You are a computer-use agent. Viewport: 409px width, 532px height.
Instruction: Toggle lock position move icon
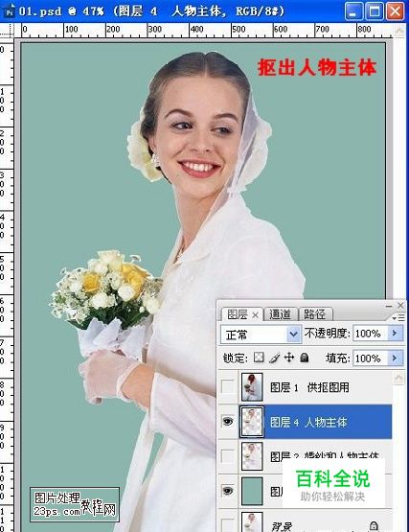(289, 358)
